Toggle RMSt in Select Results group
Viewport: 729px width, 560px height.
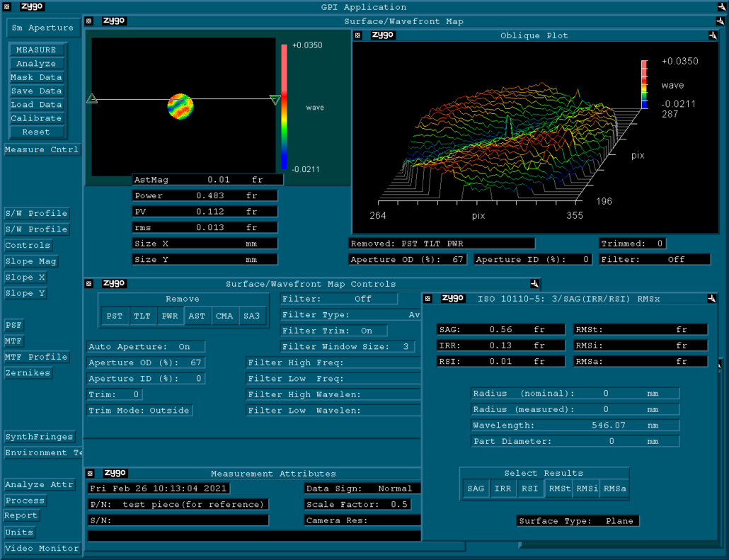point(559,488)
